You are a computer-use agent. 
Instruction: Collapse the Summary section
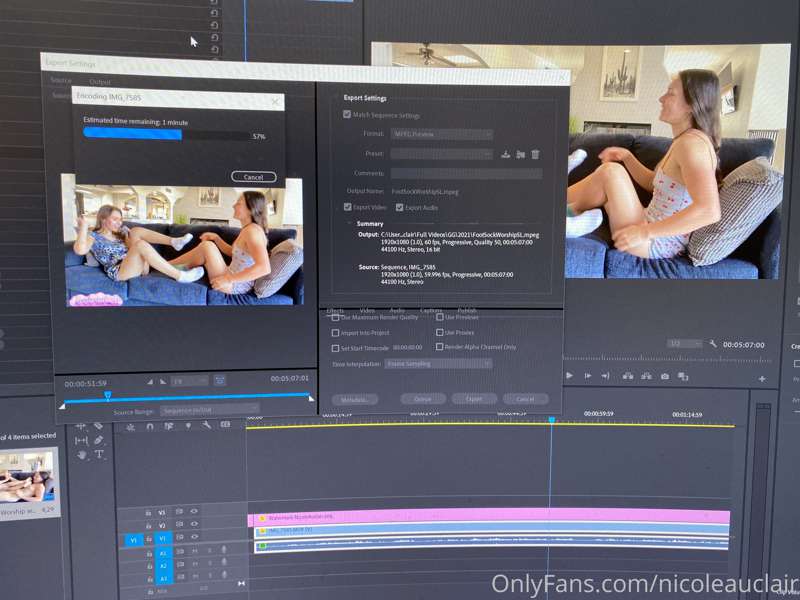349,223
